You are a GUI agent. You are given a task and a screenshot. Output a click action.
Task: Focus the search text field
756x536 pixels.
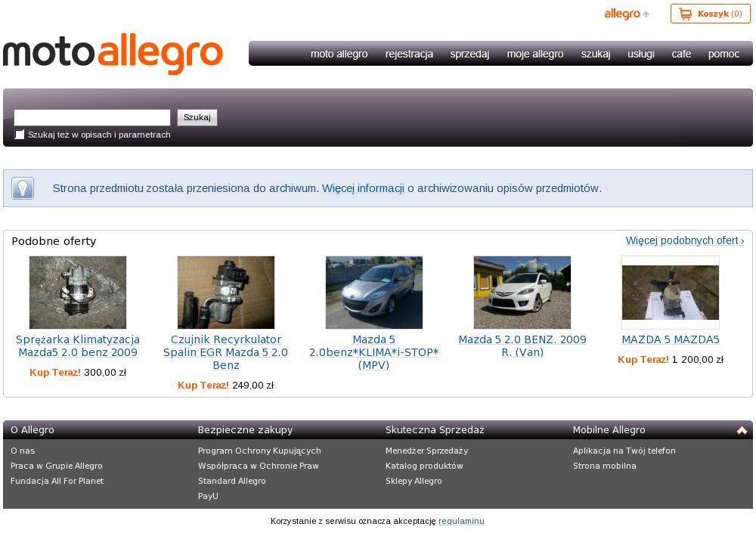coord(92,118)
